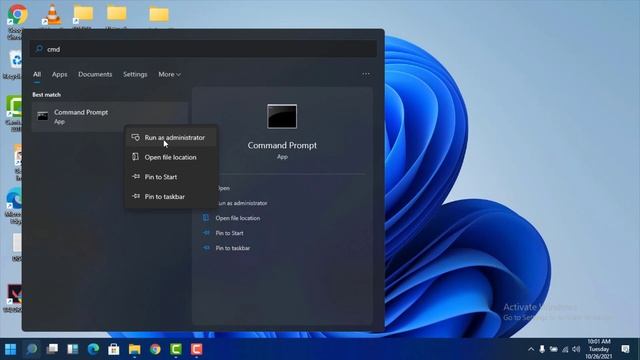Select Run as administrator in context menu
640x360 pixels.
pos(171,138)
